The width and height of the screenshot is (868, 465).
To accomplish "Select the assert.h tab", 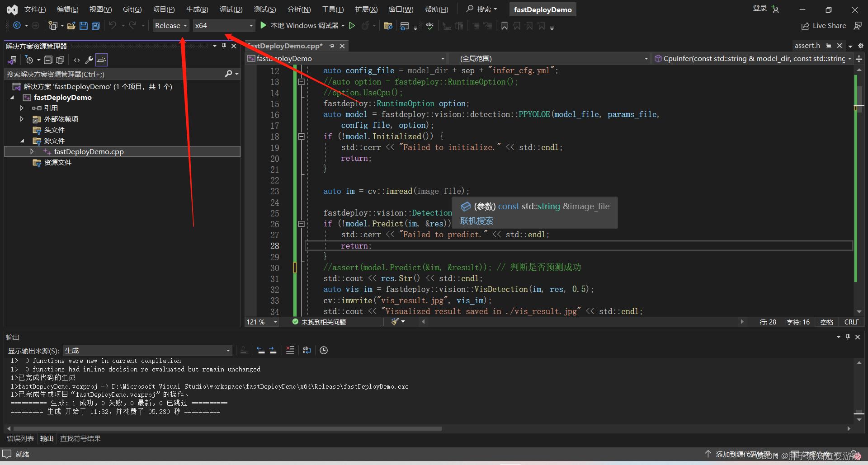I will tap(807, 46).
